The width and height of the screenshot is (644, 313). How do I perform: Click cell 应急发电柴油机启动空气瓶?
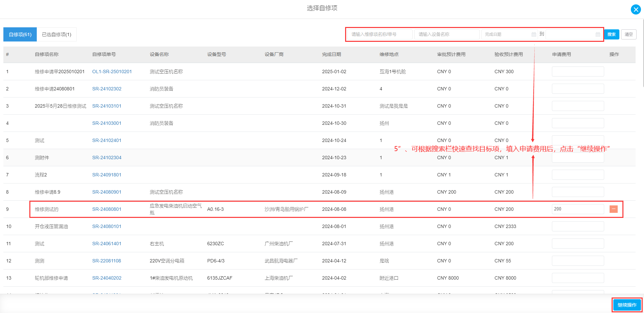[x=176, y=209]
